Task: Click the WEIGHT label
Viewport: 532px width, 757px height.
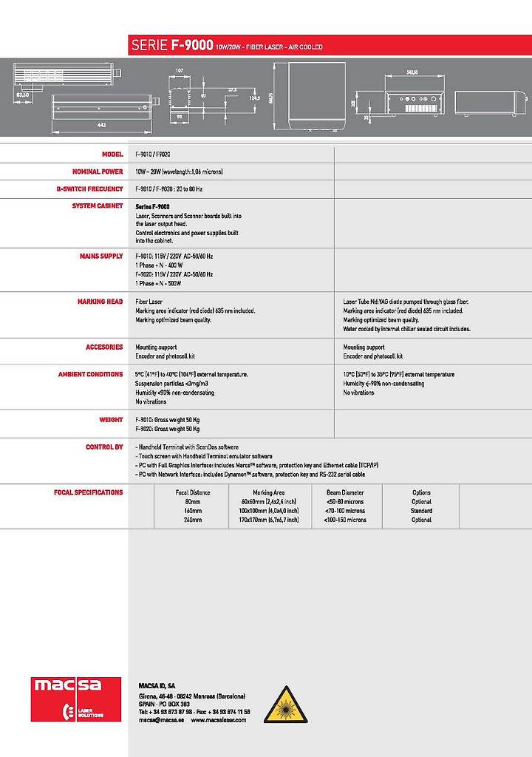Action: (x=111, y=420)
